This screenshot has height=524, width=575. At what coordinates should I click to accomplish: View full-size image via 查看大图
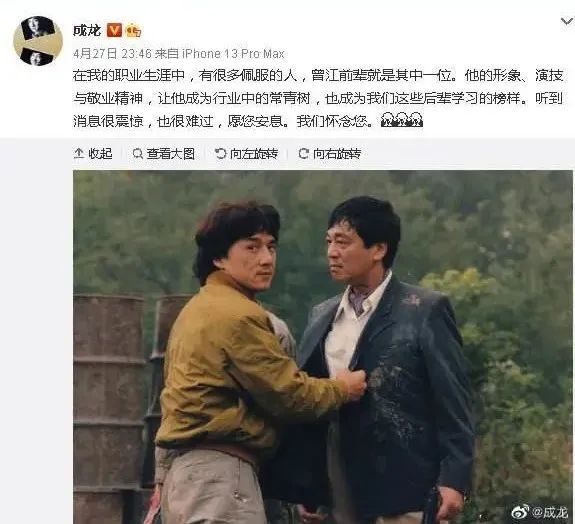[164, 154]
